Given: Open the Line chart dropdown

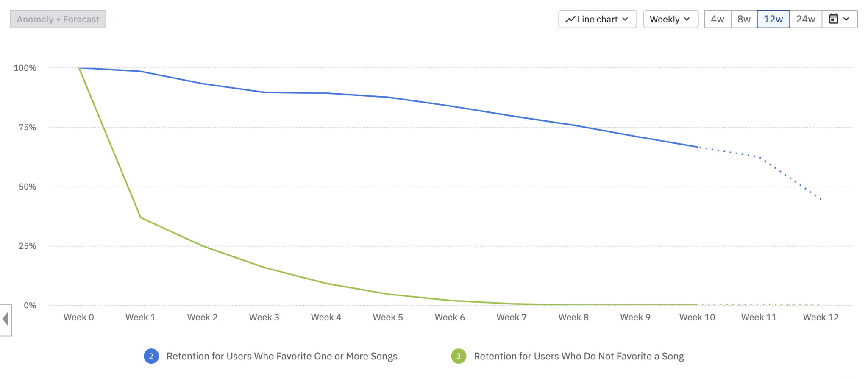Looking at the screenshot, I should coord(597,19).
